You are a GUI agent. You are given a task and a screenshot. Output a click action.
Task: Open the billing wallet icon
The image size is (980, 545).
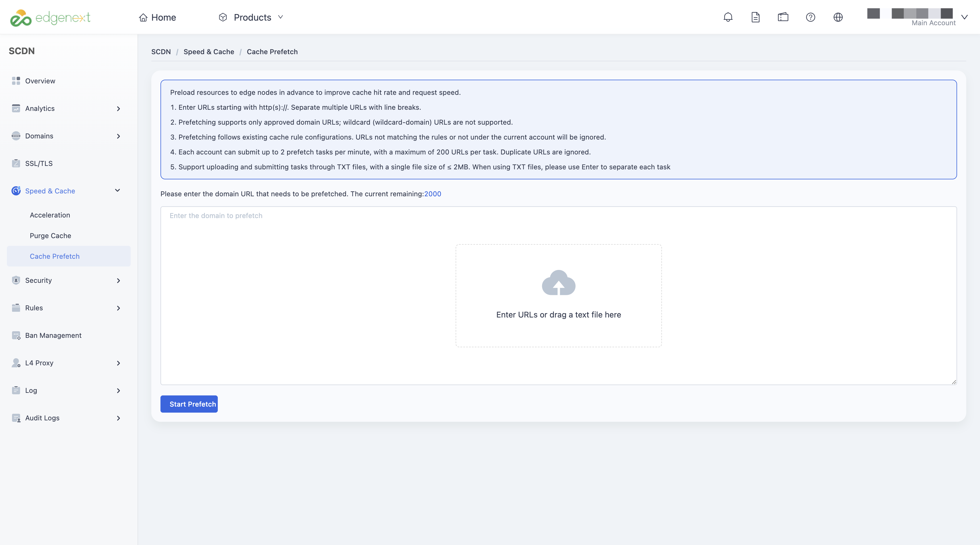pyautogui.click(x=783, y=17)
